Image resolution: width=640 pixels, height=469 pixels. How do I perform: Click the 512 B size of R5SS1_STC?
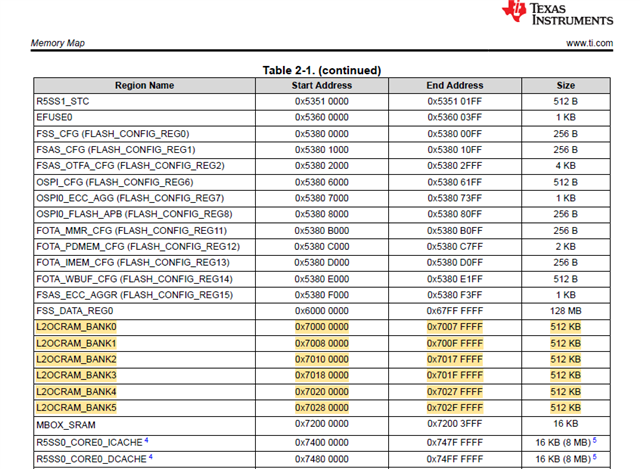(566, 101)
